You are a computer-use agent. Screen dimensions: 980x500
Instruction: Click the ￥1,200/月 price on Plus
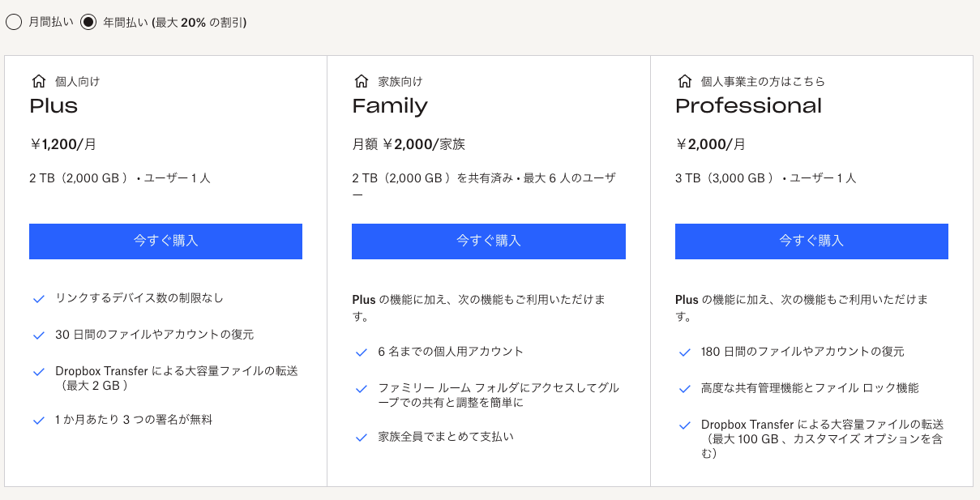pyautogui.click(x=63, y=145)
